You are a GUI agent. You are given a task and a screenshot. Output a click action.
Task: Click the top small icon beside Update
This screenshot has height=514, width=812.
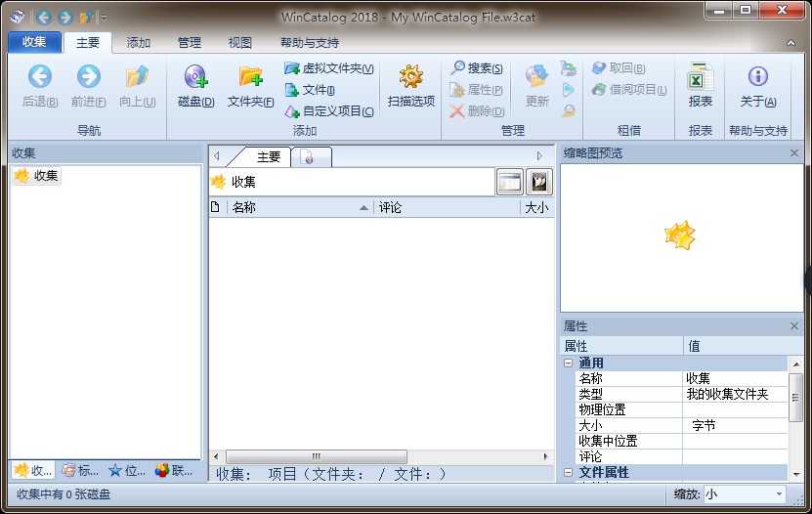tap(568, 68)
